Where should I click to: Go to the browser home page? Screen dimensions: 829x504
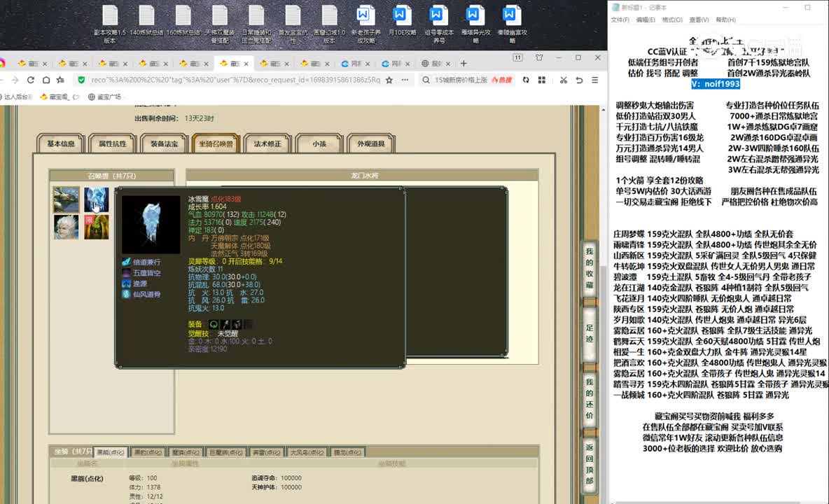[46, 80]
